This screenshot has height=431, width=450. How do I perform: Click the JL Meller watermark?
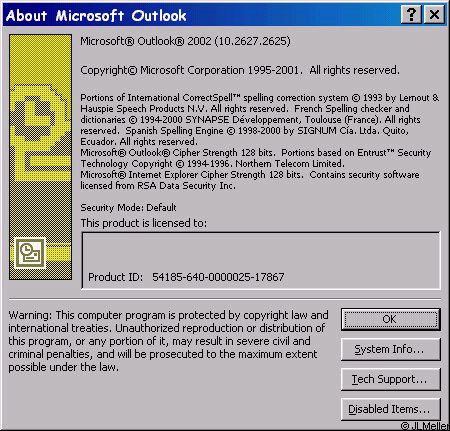click(425, 426)
